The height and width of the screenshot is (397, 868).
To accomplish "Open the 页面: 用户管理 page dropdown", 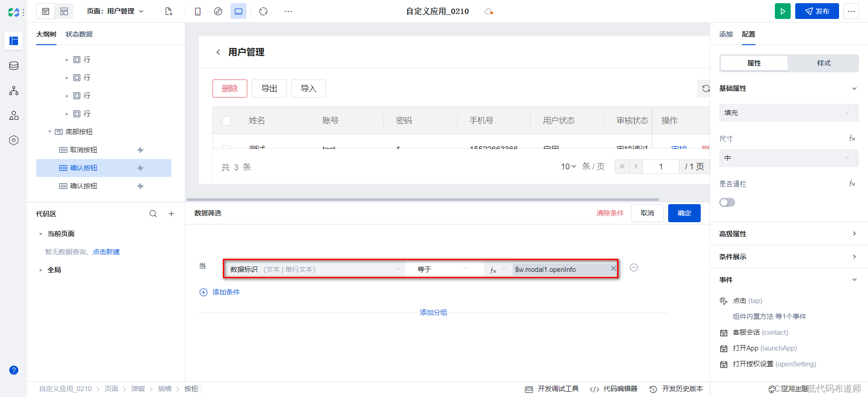I will (x=115, y=11).
